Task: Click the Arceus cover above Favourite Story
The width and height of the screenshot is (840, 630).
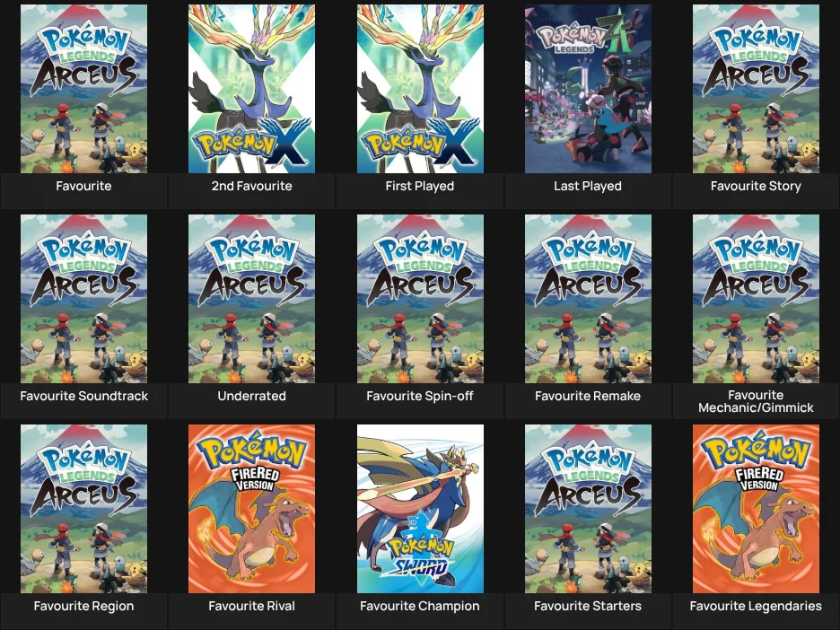Action: 756,89
